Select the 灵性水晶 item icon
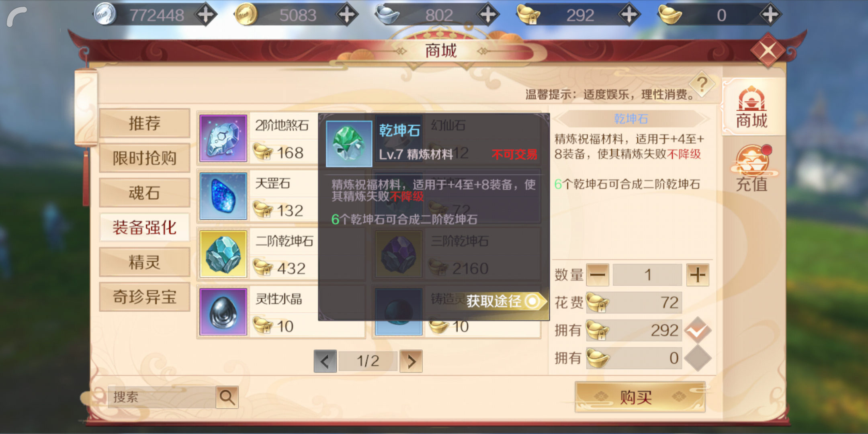The image size is (868, 434). 223,312
